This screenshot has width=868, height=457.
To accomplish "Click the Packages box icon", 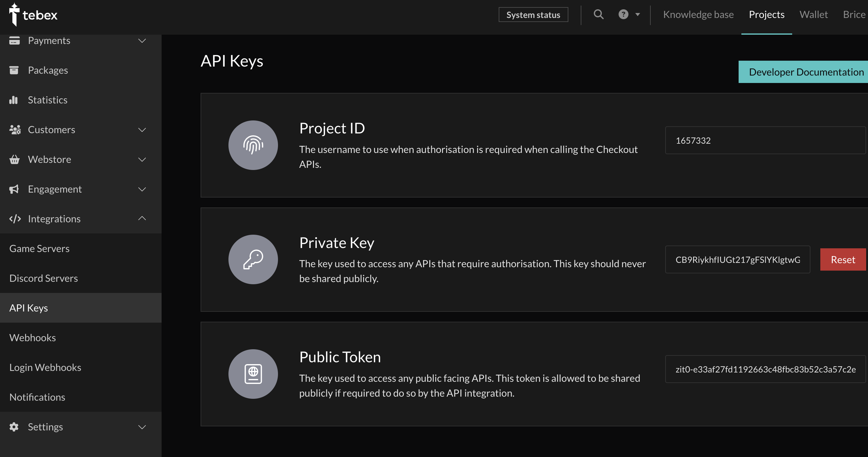I will pyautogui.click(x=14, y=70).
